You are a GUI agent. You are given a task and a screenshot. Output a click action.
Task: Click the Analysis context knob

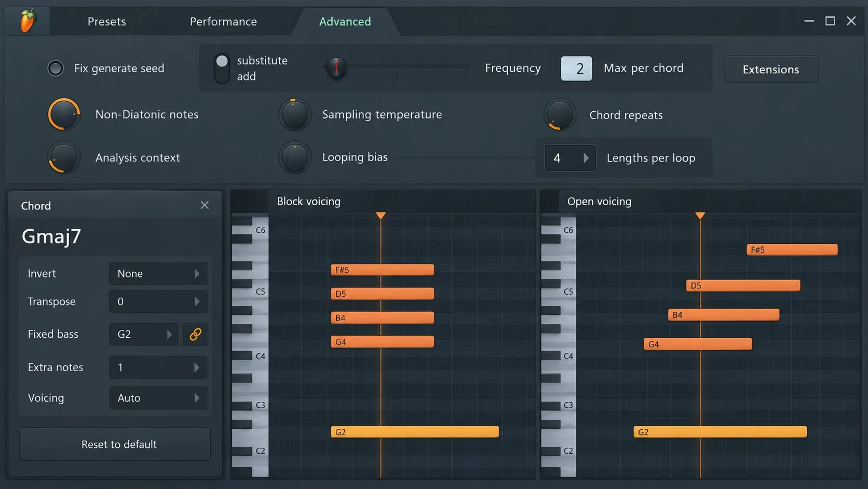point(64,157)
